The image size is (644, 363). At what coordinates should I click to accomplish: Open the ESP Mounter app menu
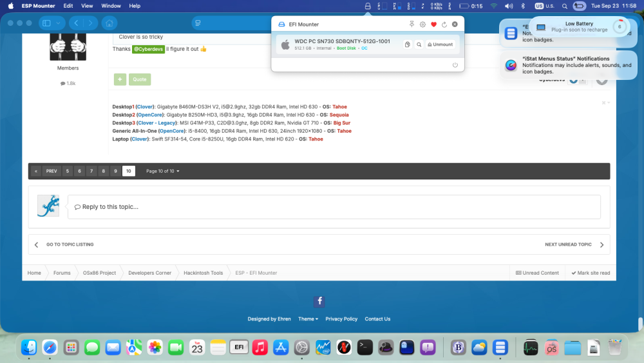[x=38, y=6]
